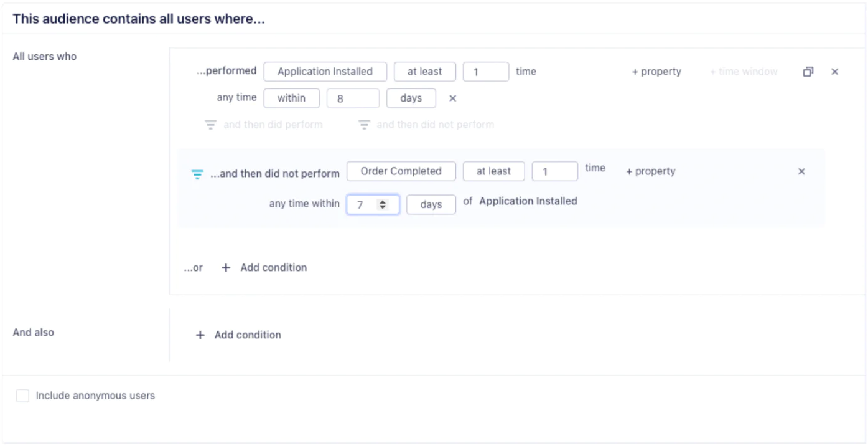This screenshot has height=446, width=868.
Task: Click the grey funnel icon for 'and then did perform'
Action: pyautogui.click(x=211, y=125)
